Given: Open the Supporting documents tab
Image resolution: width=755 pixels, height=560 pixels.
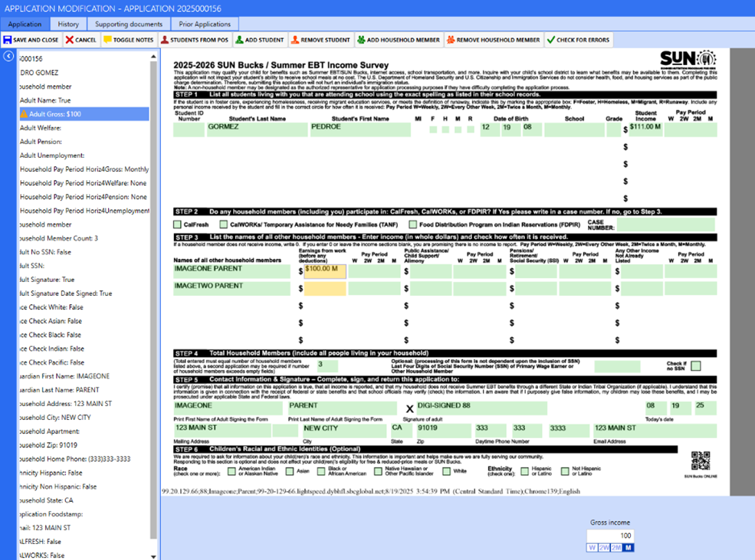Looking at the screenshot, I should [129, 24].
